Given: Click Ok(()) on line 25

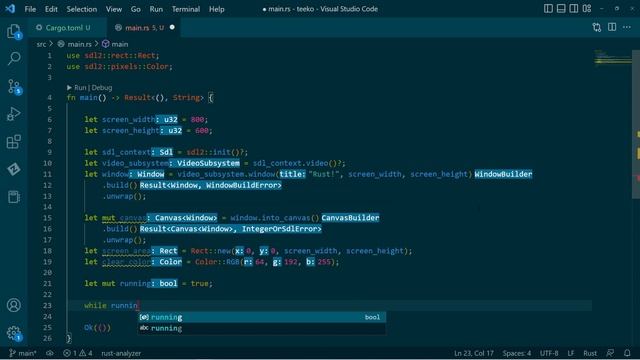Looking at the screenshot, I should point(97,328).
